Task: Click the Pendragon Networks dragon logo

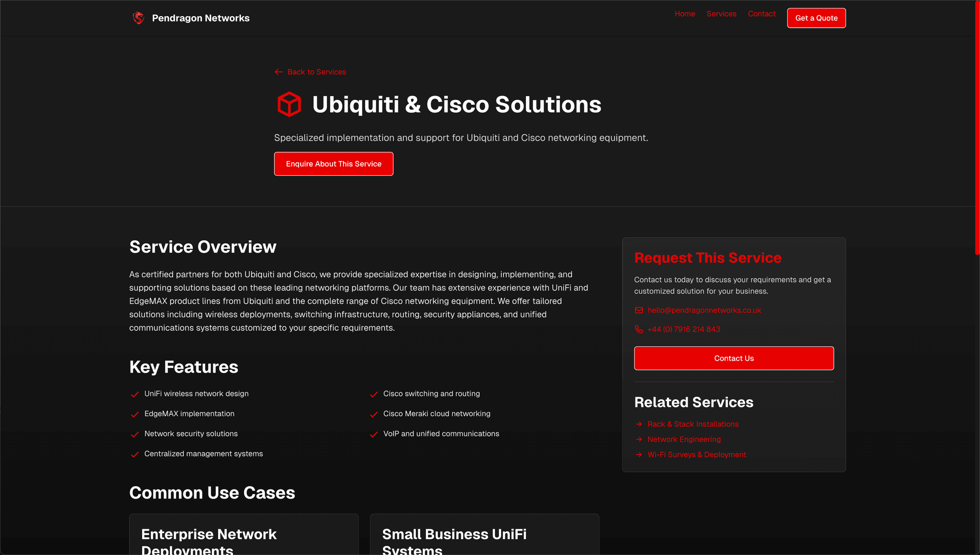Action: pyautogui.click(x=138, y=18)
